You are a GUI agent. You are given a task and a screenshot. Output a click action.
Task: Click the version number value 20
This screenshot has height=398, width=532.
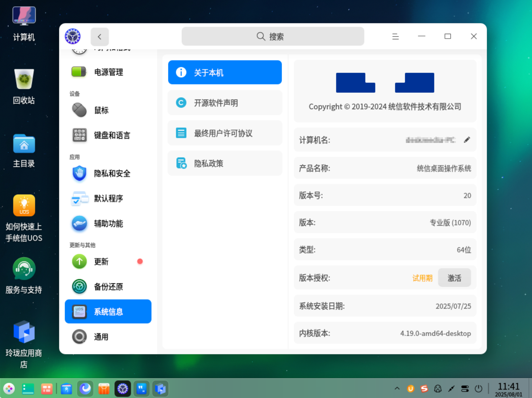pyautogui.click(x=467, y=196)
